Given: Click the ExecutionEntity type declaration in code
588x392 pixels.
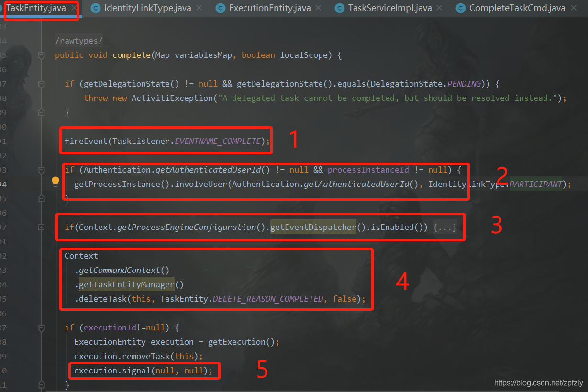Looking at the screenshot, I should click(110, 342).
